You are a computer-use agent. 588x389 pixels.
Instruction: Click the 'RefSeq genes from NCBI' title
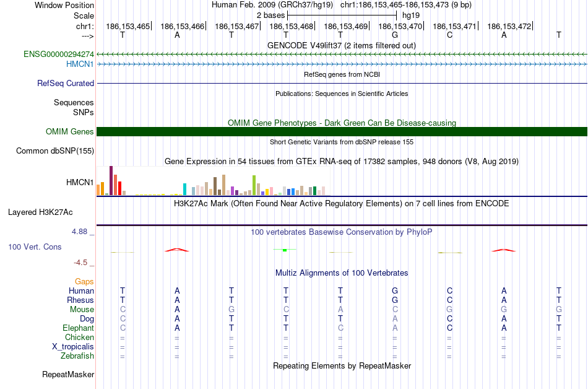coord(342,74)
